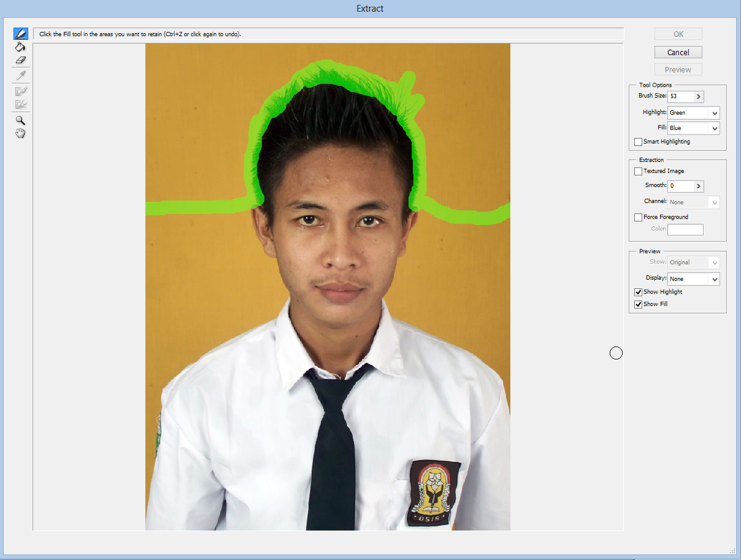Select the Eraser tool
The width and height of the screenshot is (741, 560).
tap(20, 59)
